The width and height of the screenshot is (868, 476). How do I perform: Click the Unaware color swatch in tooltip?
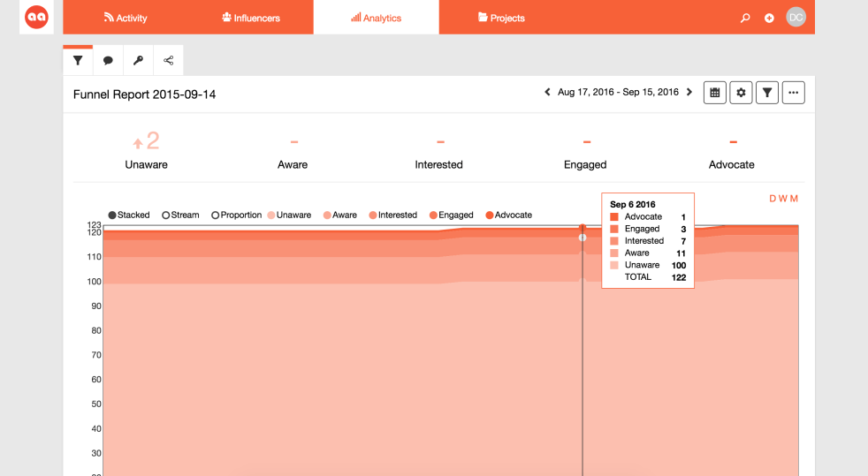point(614,265)
